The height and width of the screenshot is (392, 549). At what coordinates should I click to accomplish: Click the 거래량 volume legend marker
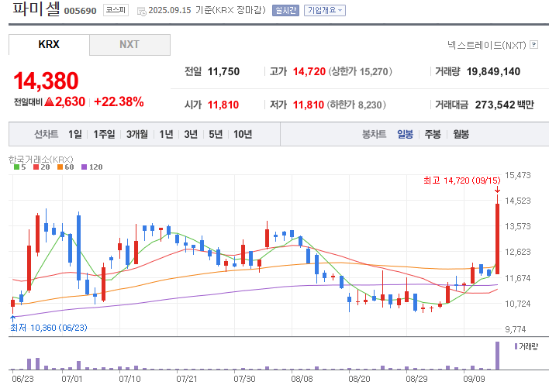[516, 346]
